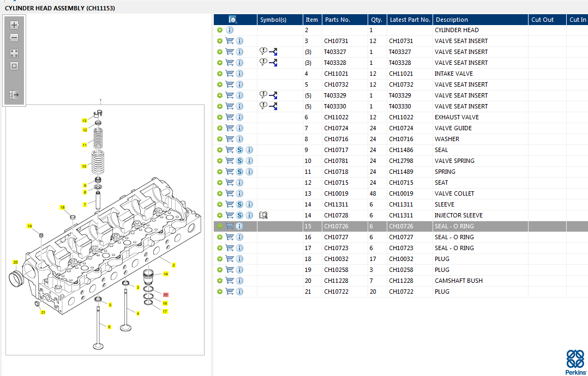Screen dimensions: 588x376
Task: Click note bubble symbol for T403329
Action: (263, 95)
